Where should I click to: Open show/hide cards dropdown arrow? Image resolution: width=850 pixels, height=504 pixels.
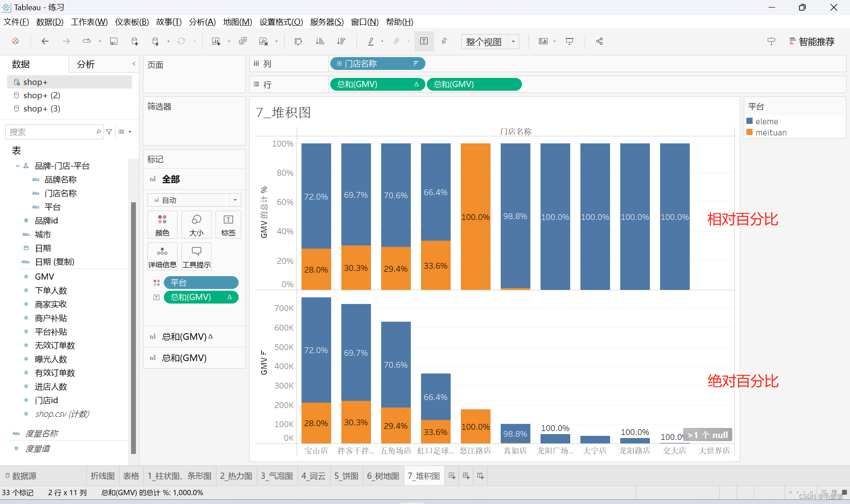point(554,42)
